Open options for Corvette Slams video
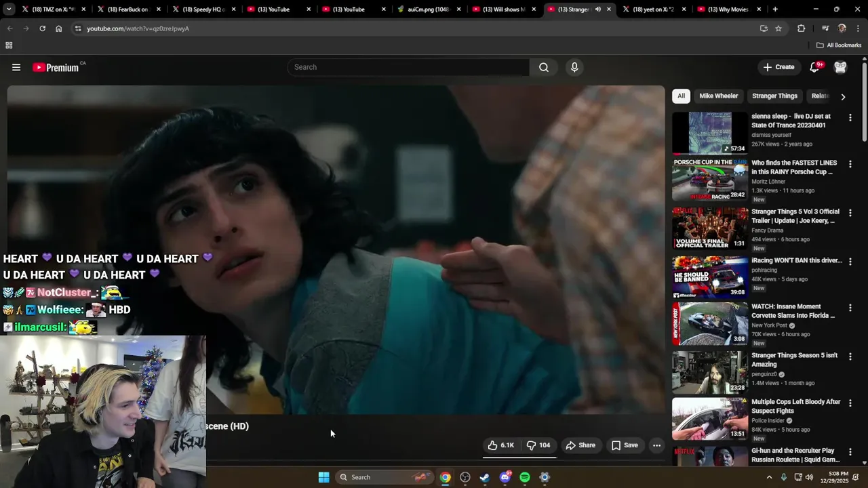 click(x=850, y=307)
